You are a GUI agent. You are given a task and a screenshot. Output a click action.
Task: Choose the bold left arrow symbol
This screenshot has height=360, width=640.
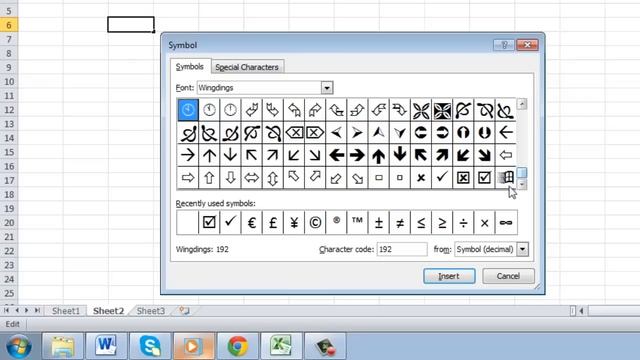(336, 155)
